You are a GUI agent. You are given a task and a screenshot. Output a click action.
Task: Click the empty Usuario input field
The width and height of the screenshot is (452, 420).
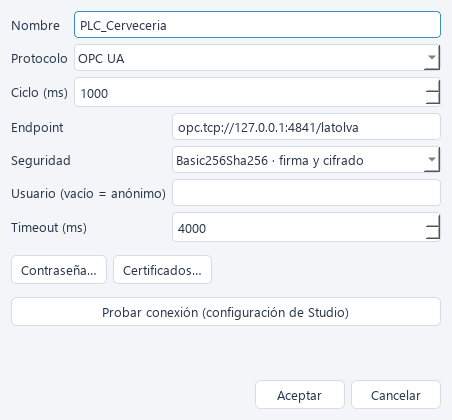tap(306, 193)
